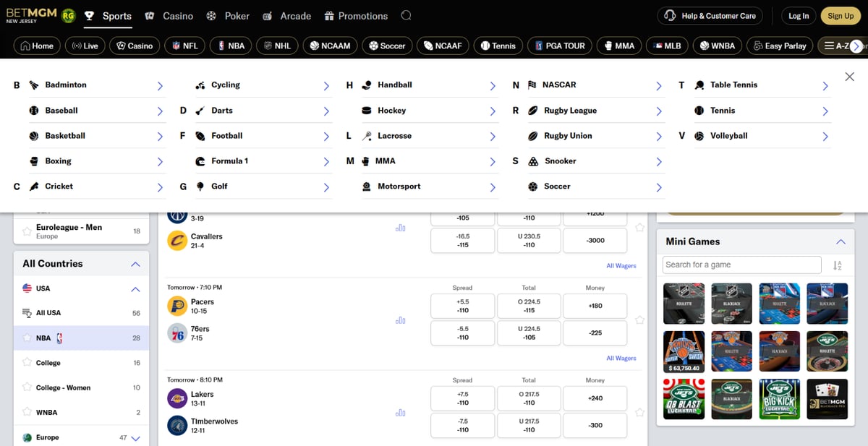The image size is (868, 446).
Task: Open stats chart icon for Pacers game
Action: tap(401, 320)
